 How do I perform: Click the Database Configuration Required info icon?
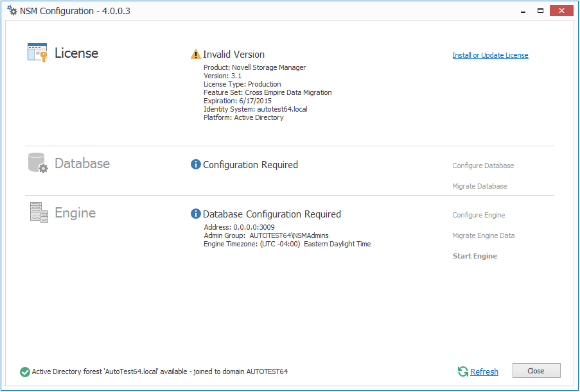coord(196,214)
